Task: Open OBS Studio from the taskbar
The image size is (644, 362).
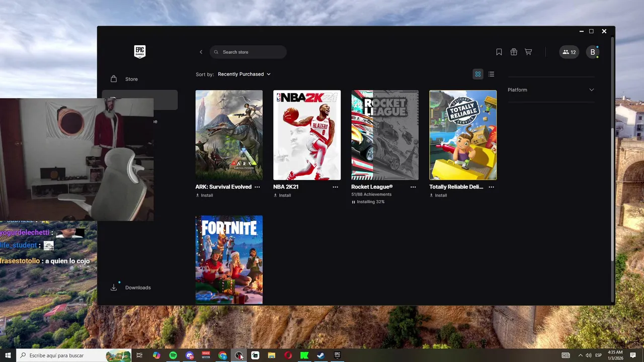Action: 239,355
